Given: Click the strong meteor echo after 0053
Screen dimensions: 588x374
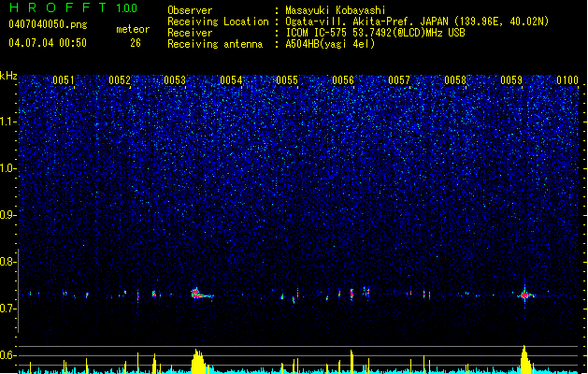Looking at the screenshot, I should pos(201,294).
